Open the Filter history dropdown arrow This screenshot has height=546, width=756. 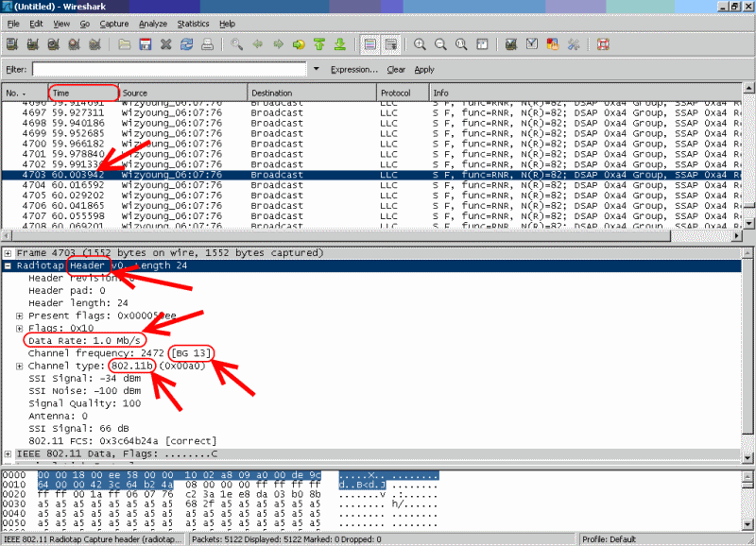point(315,70)
